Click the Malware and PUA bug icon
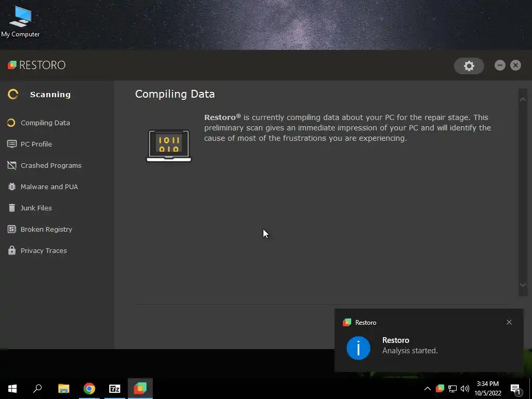The image size is (532, 399). (11, 187)
